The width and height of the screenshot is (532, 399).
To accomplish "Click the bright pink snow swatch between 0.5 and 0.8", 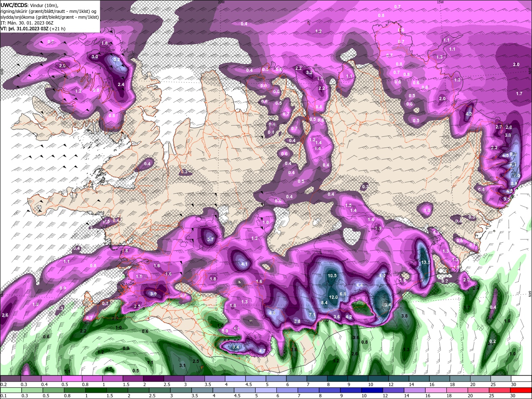I will tap(71, 379).
